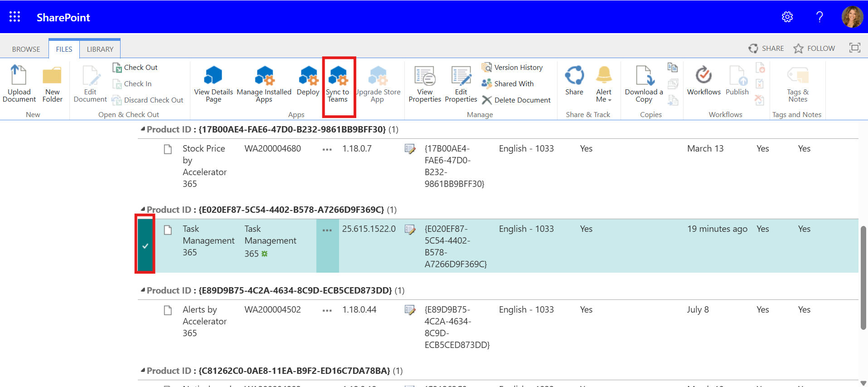
Task: Click Upgrade Store App
Action: click(x=377, y=84)
